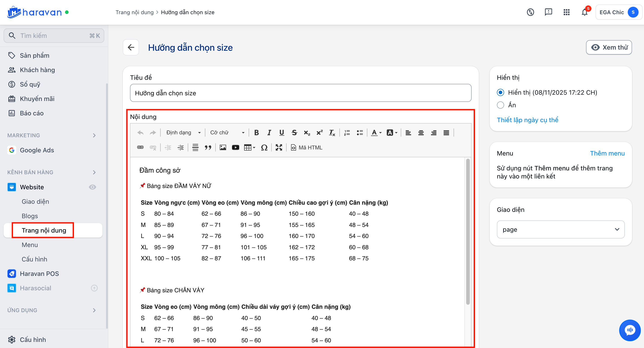Go to Sản phẩm in sidebar
644x348 pixels.
point(35,55)
